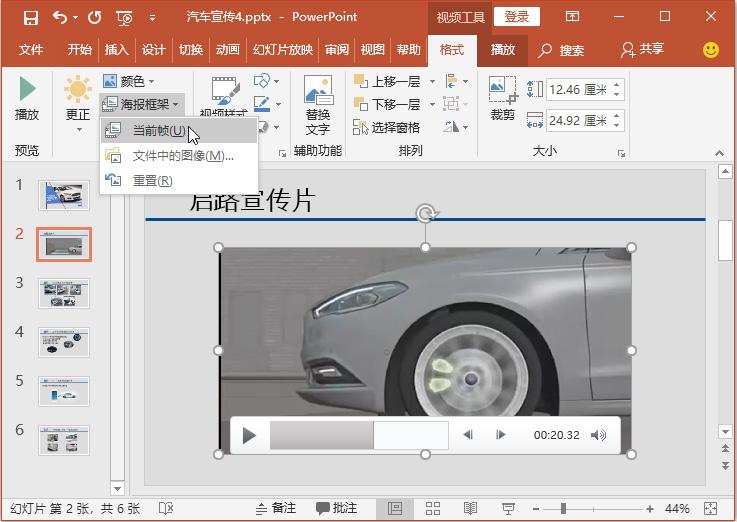Click the zoom slider in status bar
737x522 pixels.
(x=593, y=509)
